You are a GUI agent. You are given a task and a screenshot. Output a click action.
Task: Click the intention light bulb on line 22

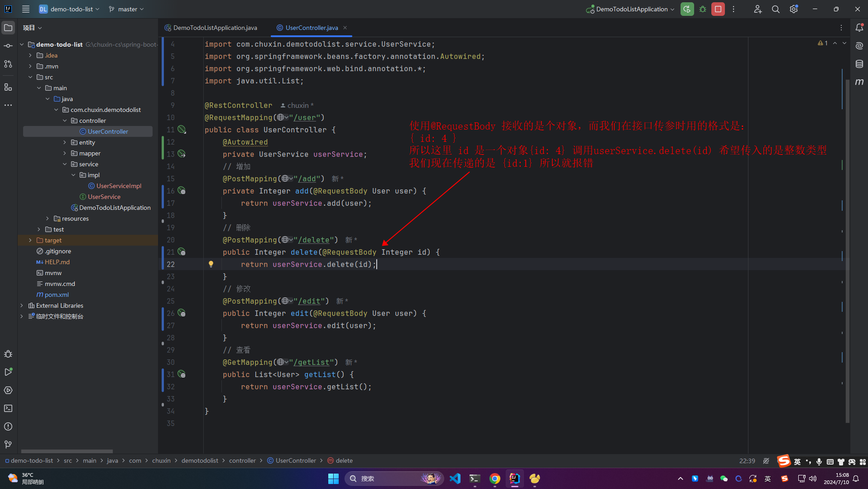(211, 264)
